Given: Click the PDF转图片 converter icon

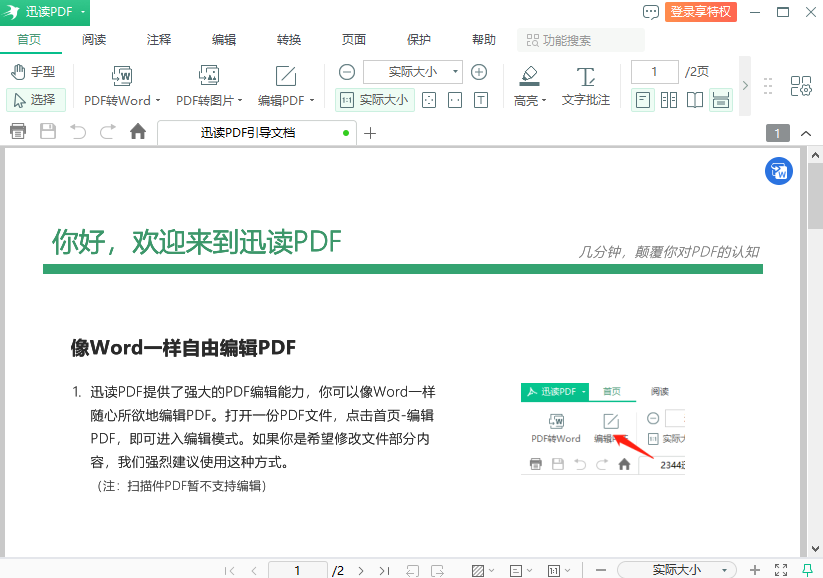Looking at the screenshot, I should click(x=209, y=76).
